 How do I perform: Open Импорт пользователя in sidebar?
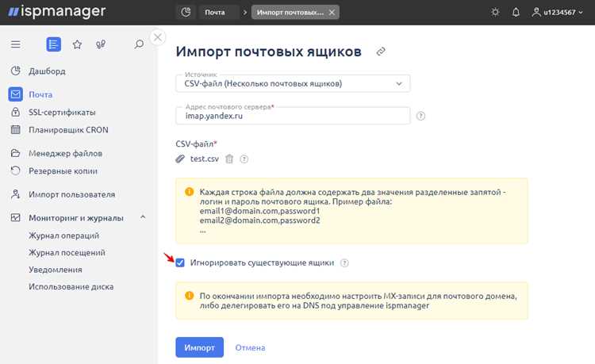point(71,194)
